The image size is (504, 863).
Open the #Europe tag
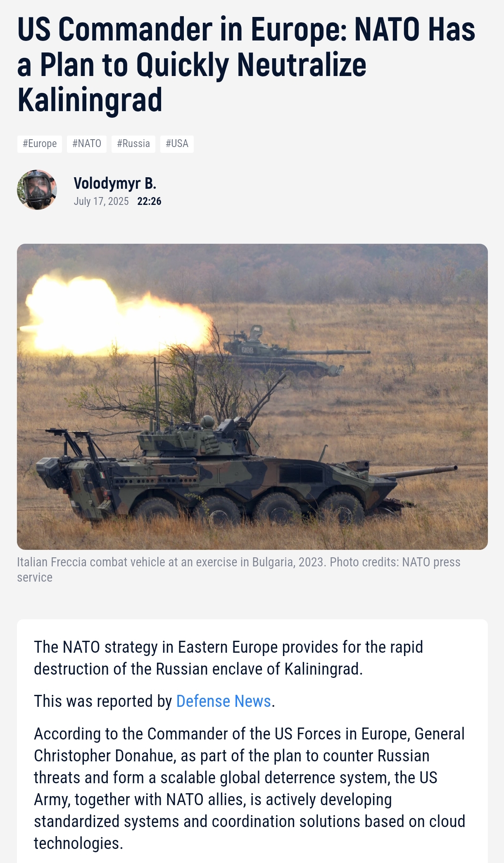[x=39, y=144]
